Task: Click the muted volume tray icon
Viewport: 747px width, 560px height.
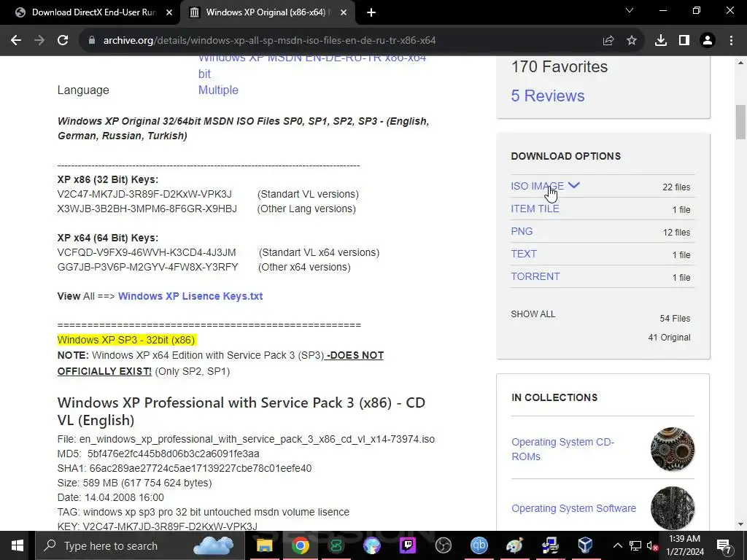Action: coord(653,545)
